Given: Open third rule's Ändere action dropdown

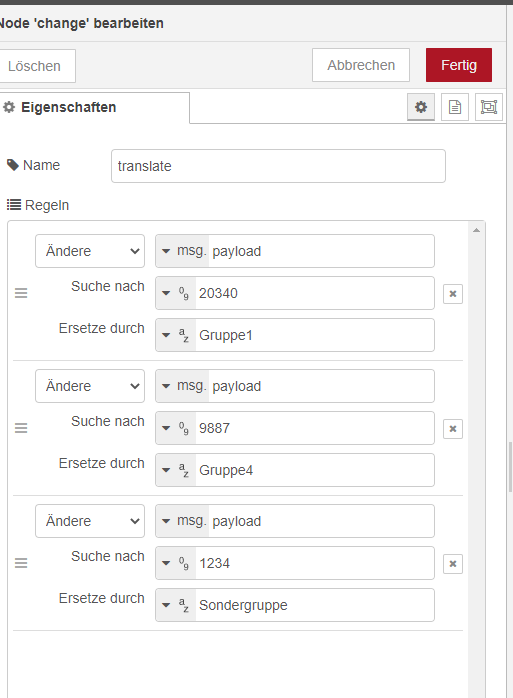Looking at the screenshot, I should [x=90, y=521].
